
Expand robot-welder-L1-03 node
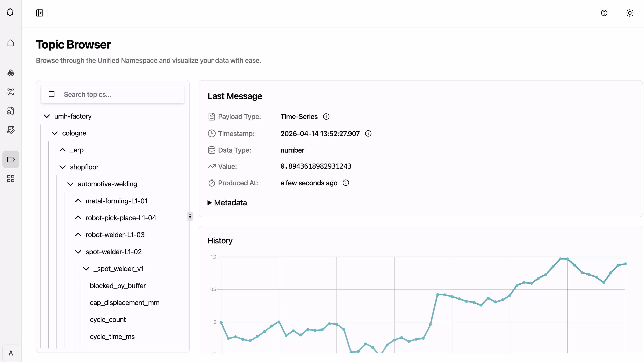click(78, 235)
